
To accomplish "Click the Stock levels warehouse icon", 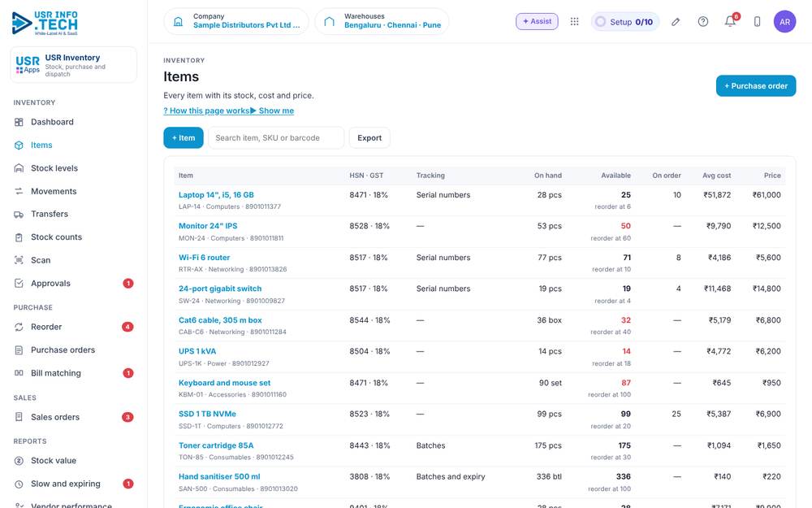I will 19,168.
